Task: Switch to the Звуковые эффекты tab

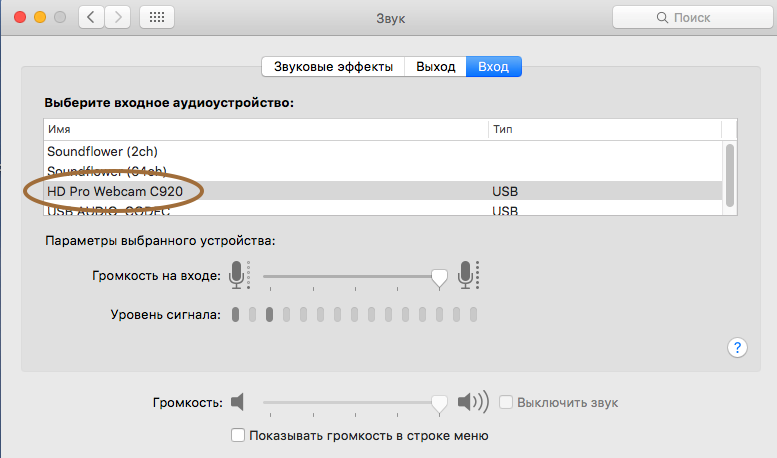Action: pos(333,66)
